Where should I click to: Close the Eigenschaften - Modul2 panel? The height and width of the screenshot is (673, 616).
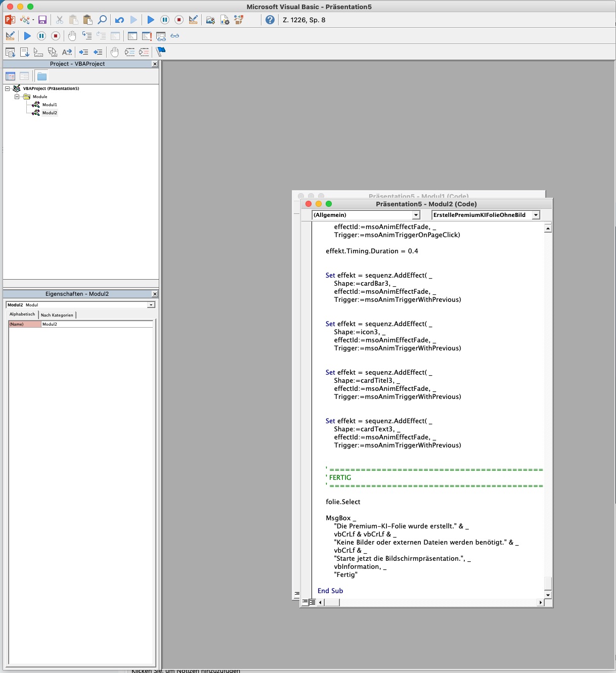click(x=155, y=294)
